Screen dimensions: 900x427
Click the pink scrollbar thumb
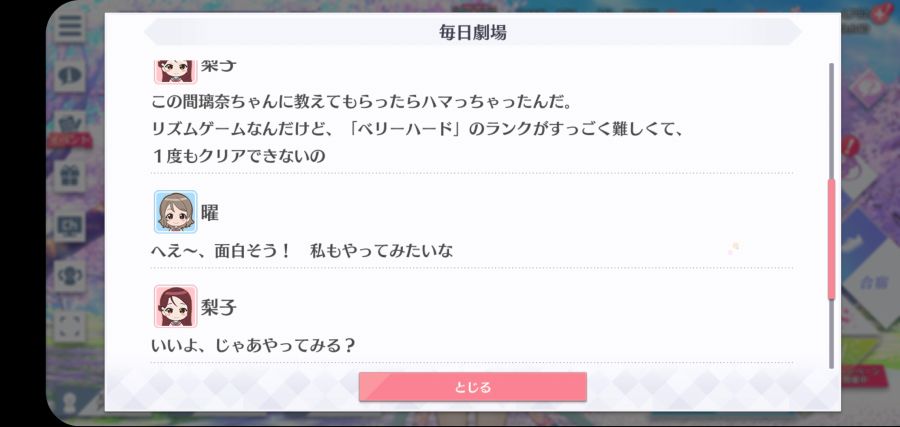(x=831, y=238)
